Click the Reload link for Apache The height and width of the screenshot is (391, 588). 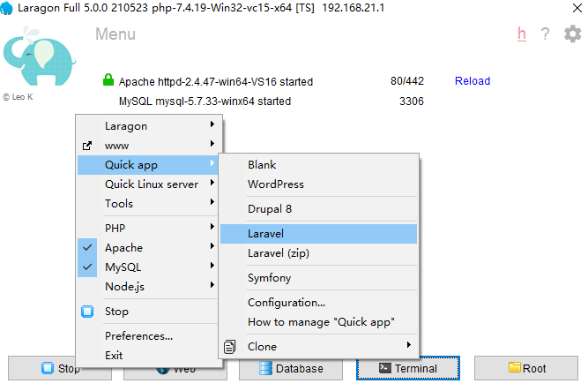click(x=473, y=81)
